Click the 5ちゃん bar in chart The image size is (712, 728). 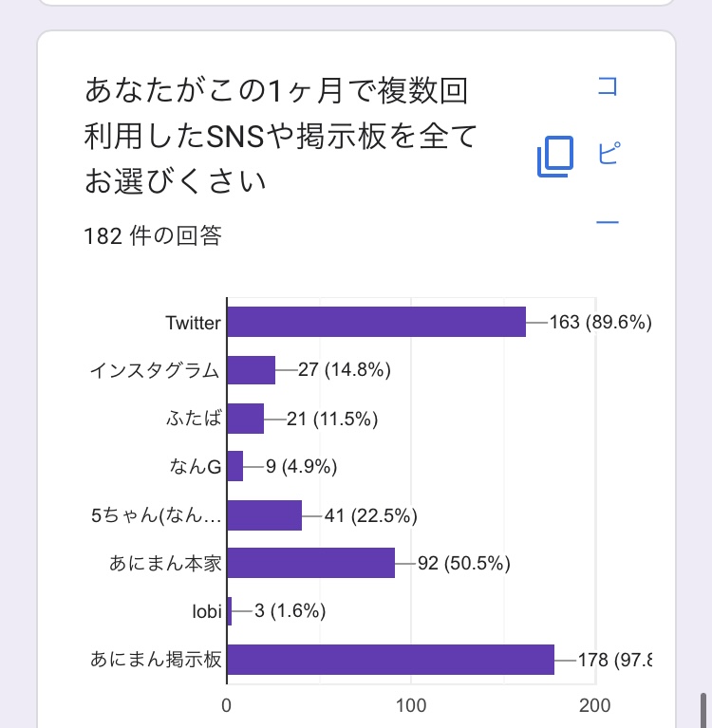[x=265, y=515]
